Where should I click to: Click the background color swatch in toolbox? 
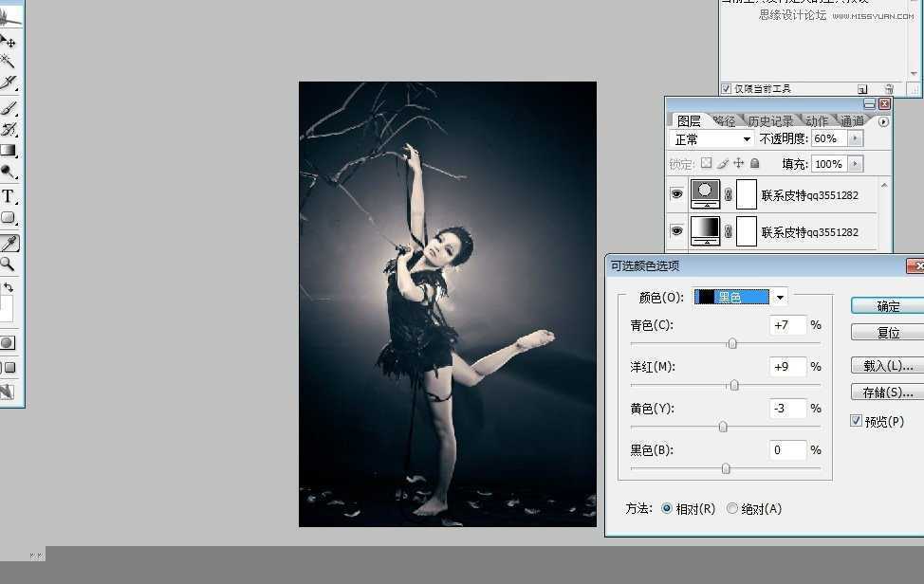[x=7, y=309]
